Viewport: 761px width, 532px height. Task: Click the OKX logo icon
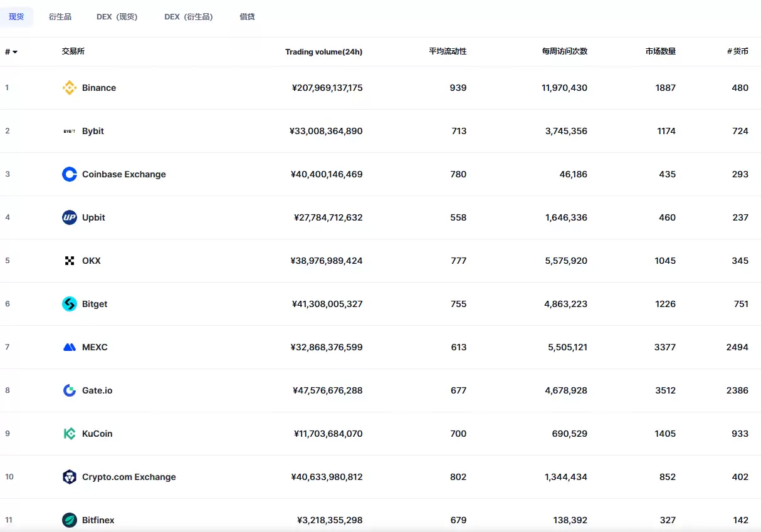(70, 261)
